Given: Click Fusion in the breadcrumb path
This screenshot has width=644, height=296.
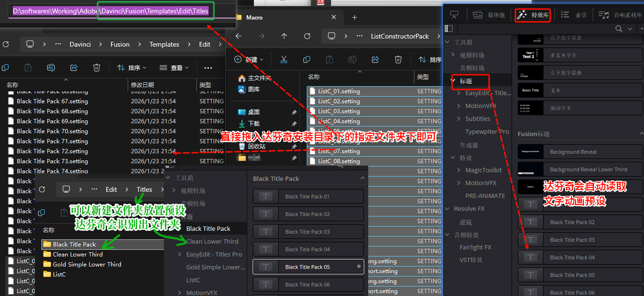Looking at the screenshot, I should pyautogui.click(x=120, y=44).
